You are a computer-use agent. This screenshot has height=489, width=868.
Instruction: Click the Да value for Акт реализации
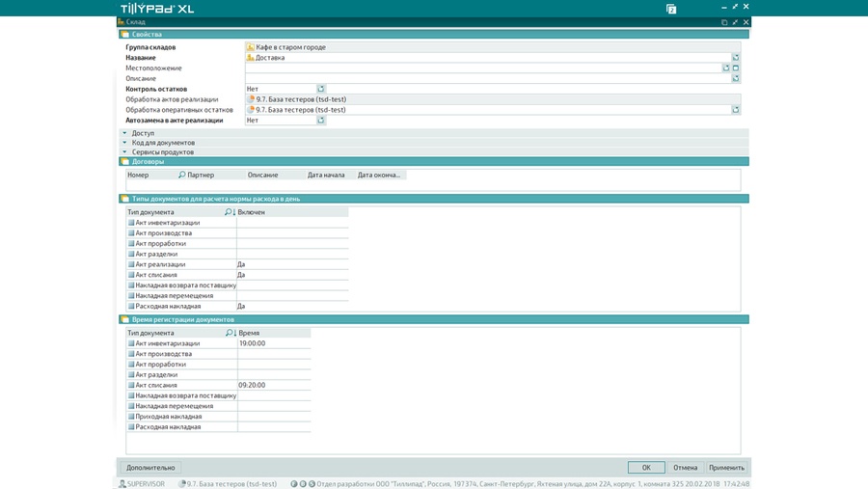point(241,264)
